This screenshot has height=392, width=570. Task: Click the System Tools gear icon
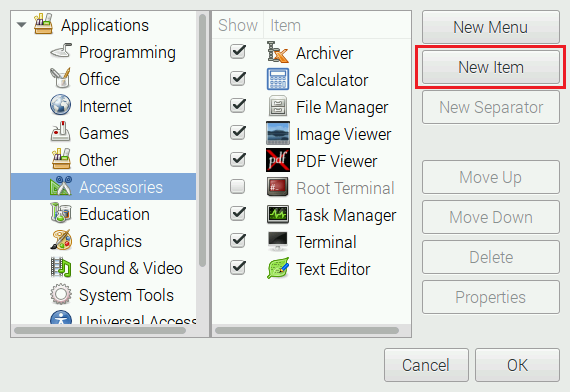61,294
